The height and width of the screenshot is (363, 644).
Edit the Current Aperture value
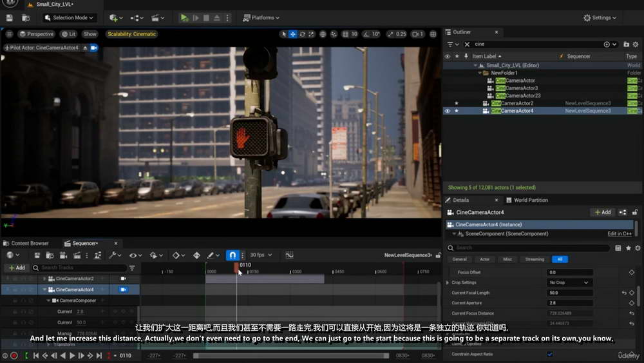click(570, 303)
